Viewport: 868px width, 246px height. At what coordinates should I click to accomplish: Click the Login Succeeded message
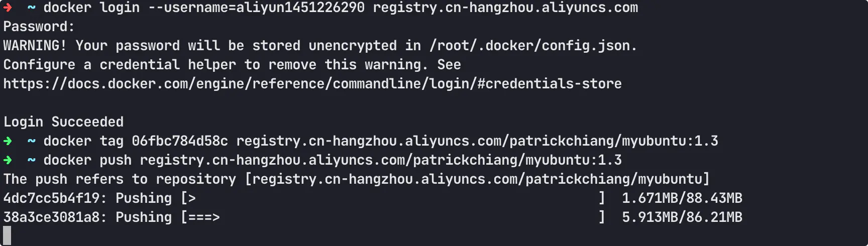pyautogui.click(x=63, y=122)
